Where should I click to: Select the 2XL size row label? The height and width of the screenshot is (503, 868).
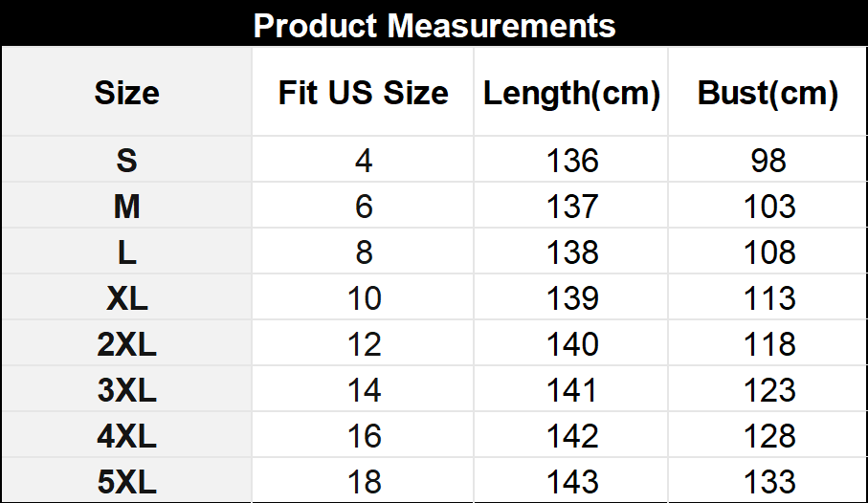pyautogui.click(x=126, y=344)
